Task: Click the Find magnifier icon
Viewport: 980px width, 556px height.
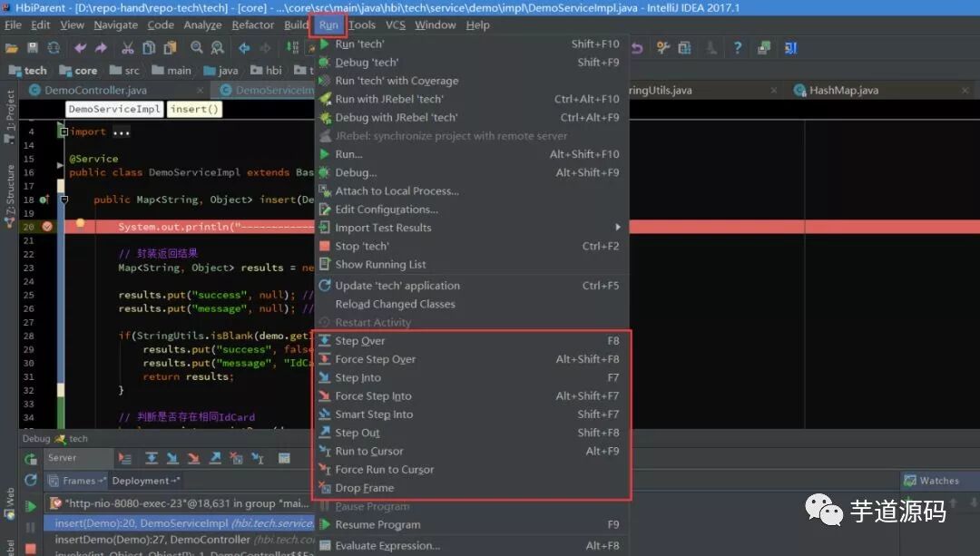Action: pyautogui.click(x=196, y=48)
